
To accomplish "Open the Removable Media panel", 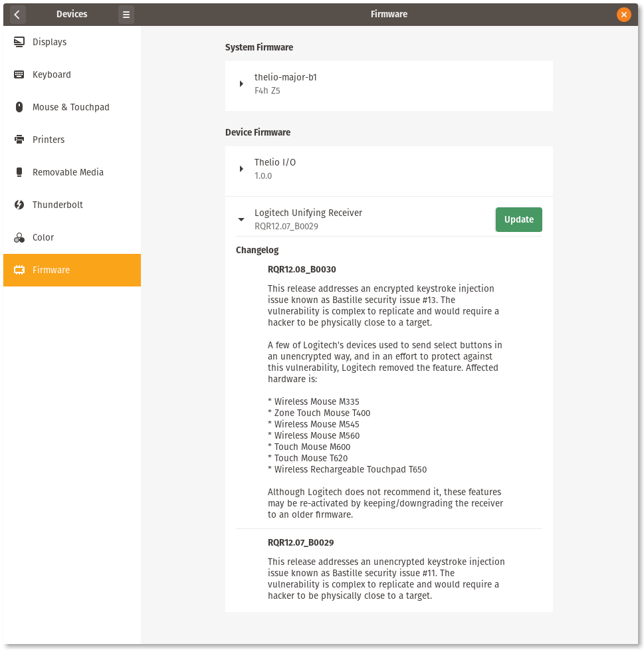I will [72, 172].
